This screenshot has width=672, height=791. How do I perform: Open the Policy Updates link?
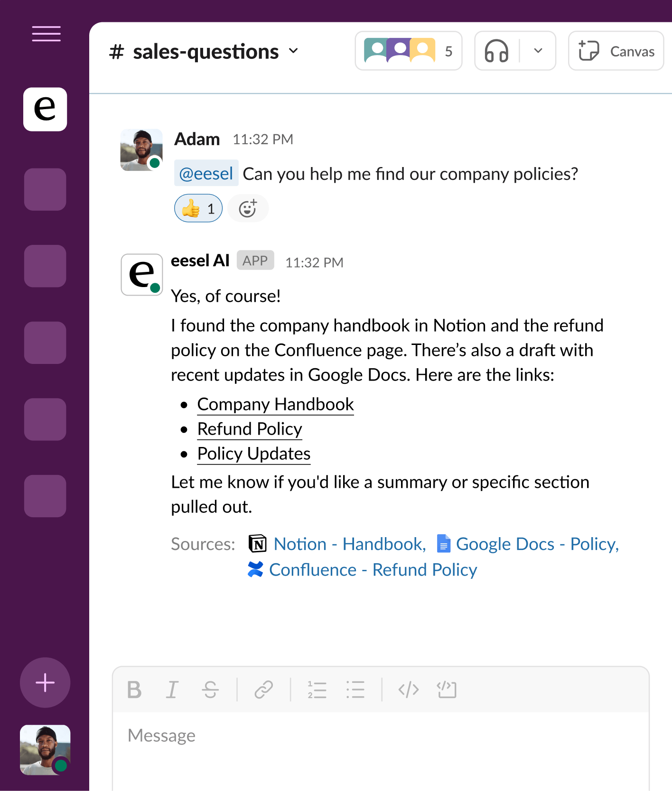pos(254,454)
